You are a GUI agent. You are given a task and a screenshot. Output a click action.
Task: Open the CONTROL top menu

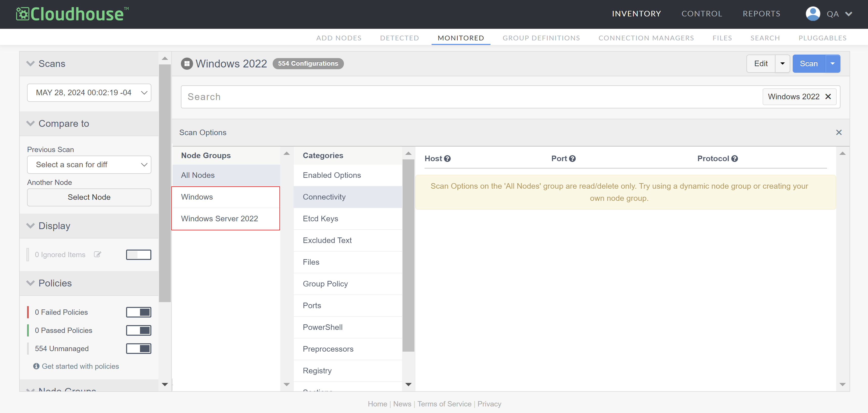701,14
